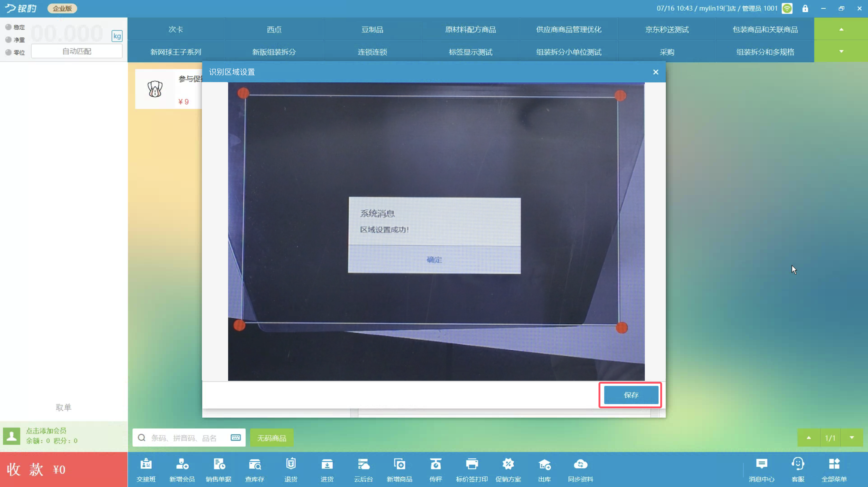Viewport: 868px width, 487px height.
Task: Select the 新网球王子系列 category tab
Action: 176,52
